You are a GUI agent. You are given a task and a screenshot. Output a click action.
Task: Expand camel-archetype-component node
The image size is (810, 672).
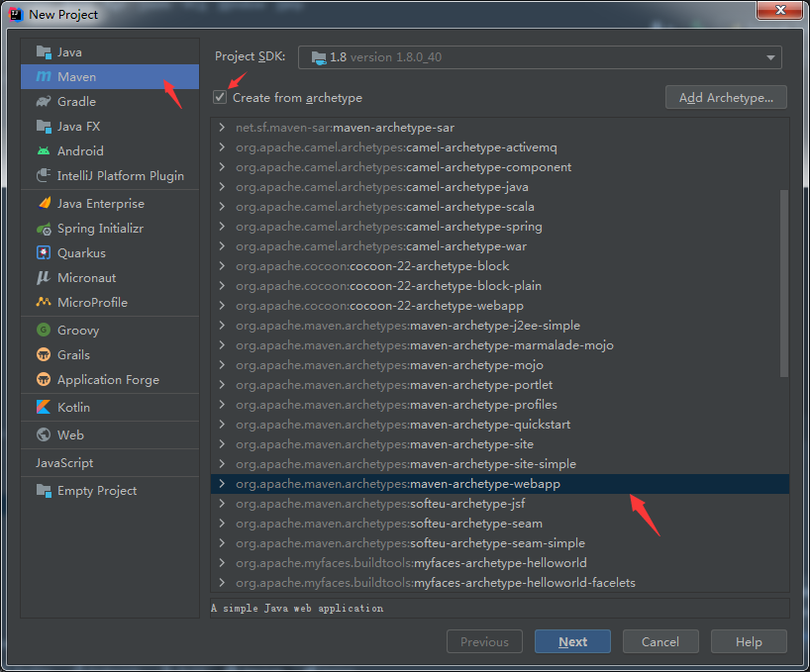(222, 166)
